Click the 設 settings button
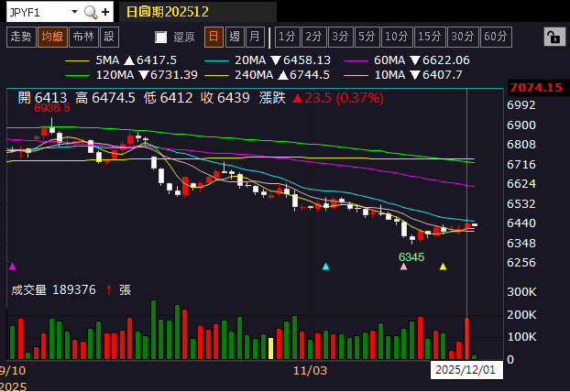Image resolution: width=570 pixels, height=392 pixels. click(x=109, y=37)
